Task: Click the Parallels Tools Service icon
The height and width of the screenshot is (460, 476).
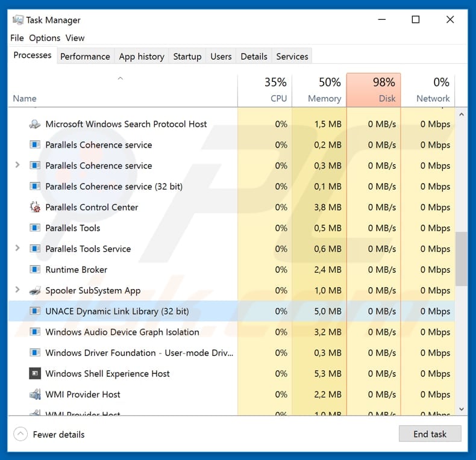Action: click(x=35, y=249)
